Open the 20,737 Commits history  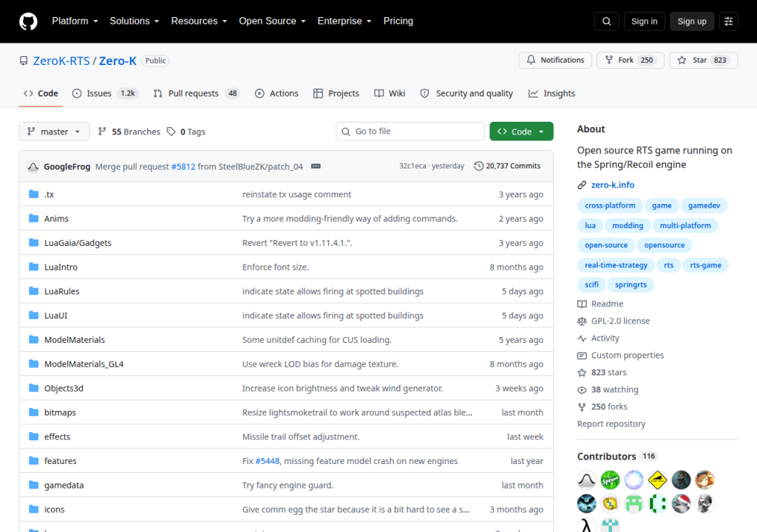[507, 166]
